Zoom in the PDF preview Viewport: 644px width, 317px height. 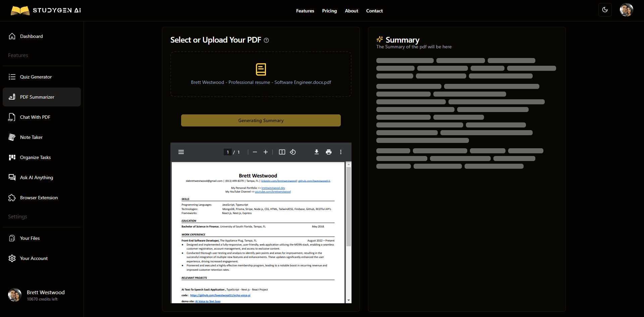point(266,152)
